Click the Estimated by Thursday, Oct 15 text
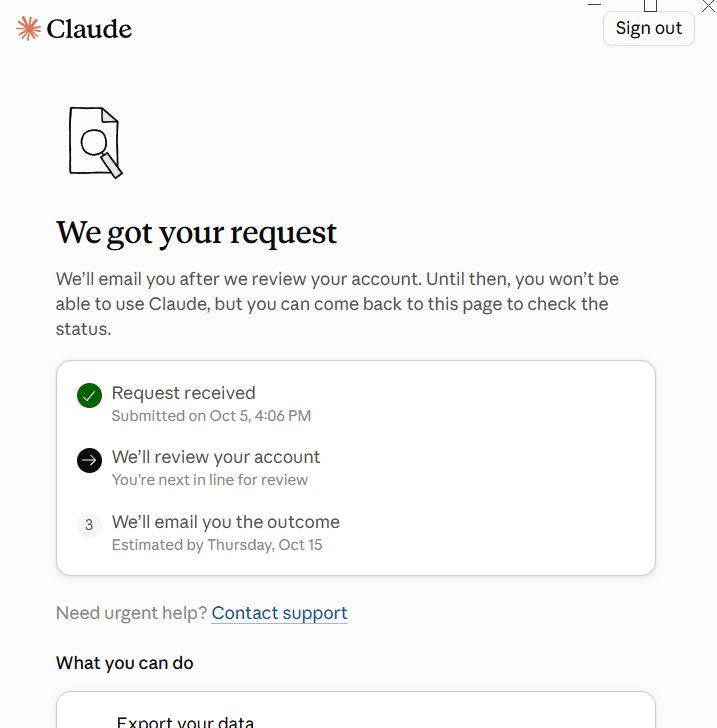Screen dimensions: 717x728 217,545
